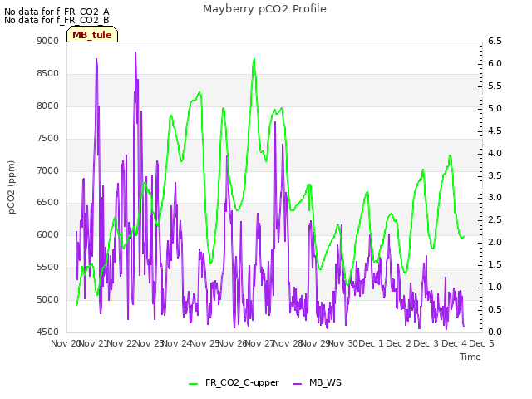The width and height of the screenshot is (532, 399).
Task: Click the 6.0 right-axis tick label
Action: (x=495, y=63)
